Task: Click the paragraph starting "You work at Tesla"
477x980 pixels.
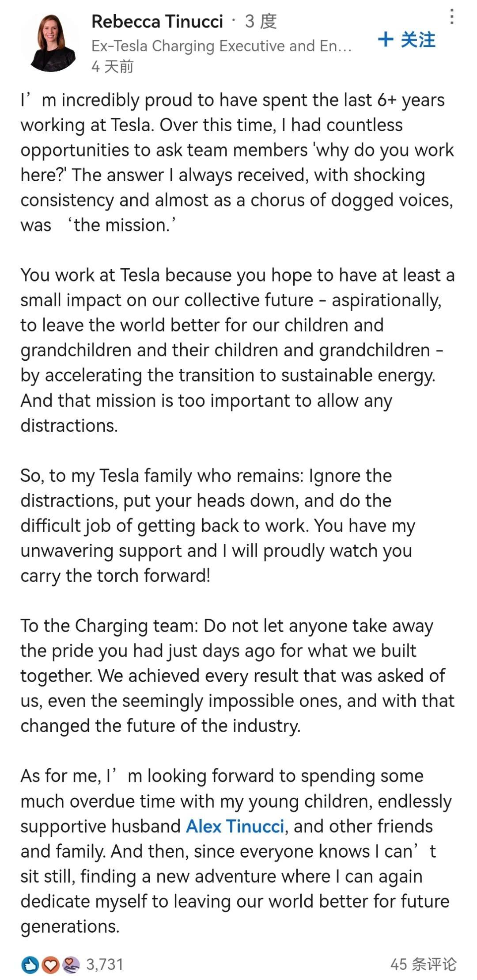Action: click(237, 350)
